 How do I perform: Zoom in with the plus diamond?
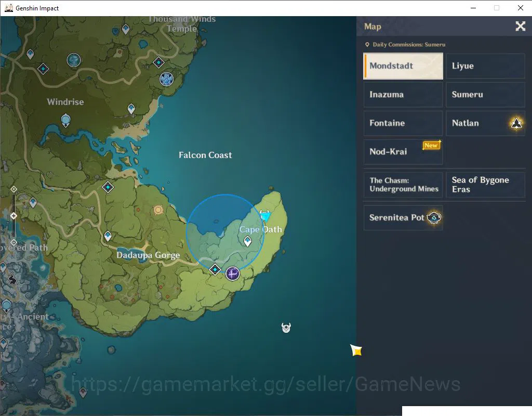click(14, 189)
